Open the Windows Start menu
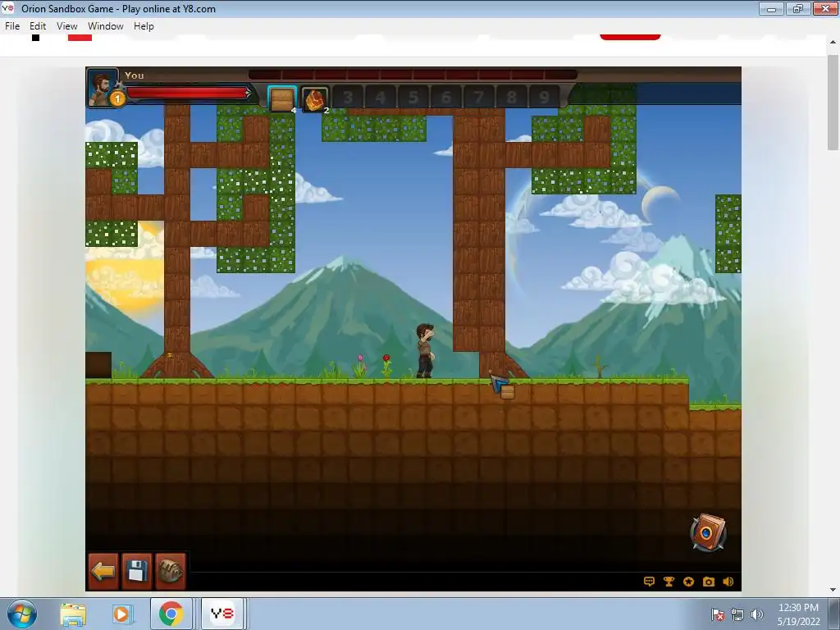 pyautogui.click(x=22, y=614)
